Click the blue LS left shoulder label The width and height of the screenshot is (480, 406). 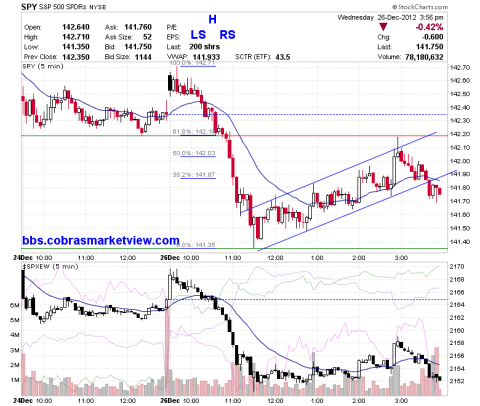pyautogui.click(x=198, y=35)
